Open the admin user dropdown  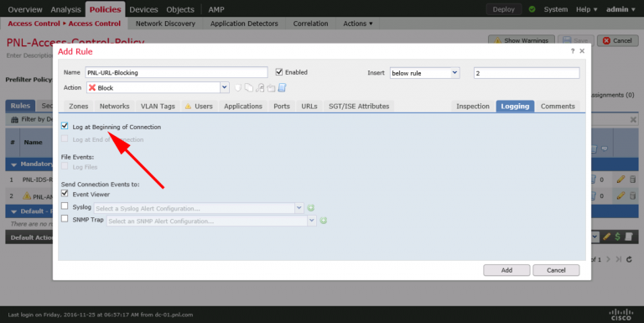coord(621,9)
